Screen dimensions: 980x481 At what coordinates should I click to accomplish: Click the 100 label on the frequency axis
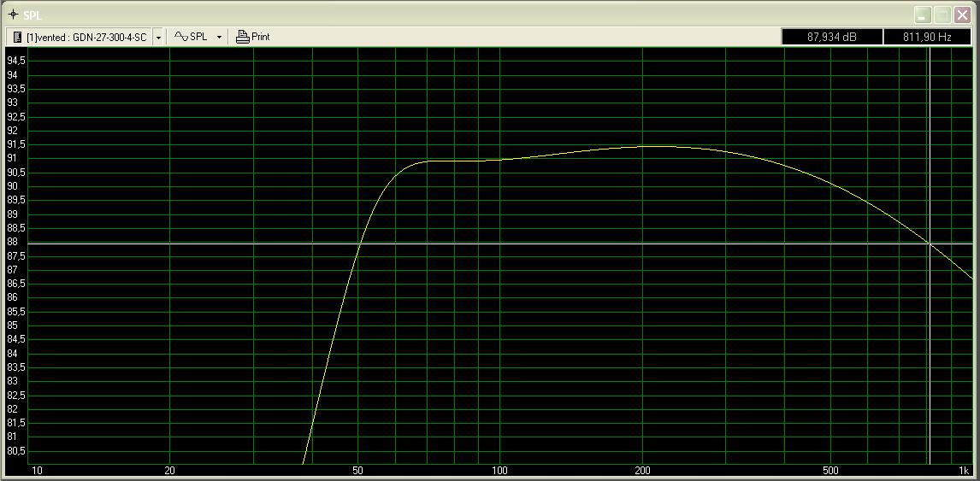500,471
